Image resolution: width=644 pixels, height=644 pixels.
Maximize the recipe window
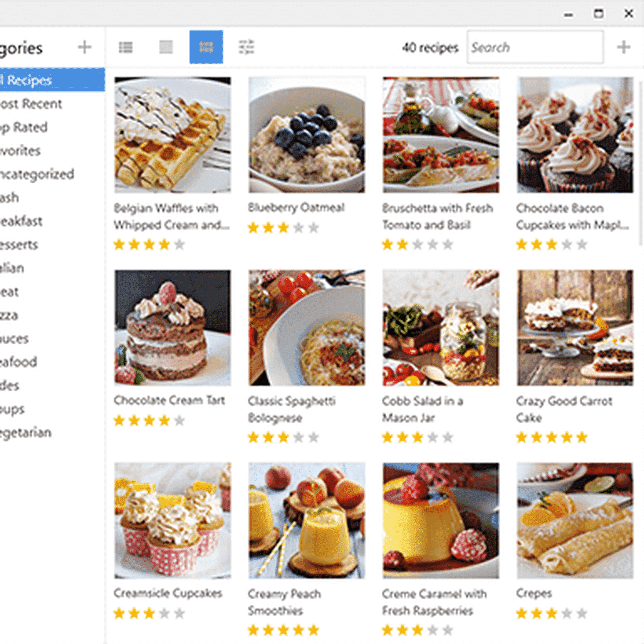[x=599, y=14]
